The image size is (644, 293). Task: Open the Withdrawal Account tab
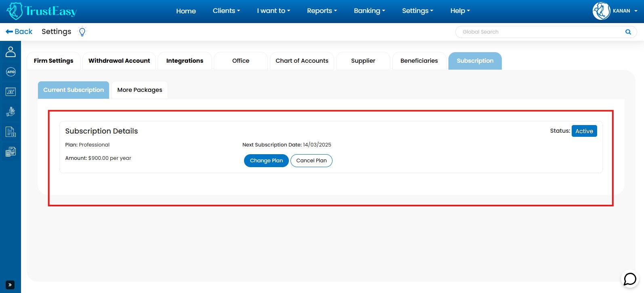(x=119, y=61)
